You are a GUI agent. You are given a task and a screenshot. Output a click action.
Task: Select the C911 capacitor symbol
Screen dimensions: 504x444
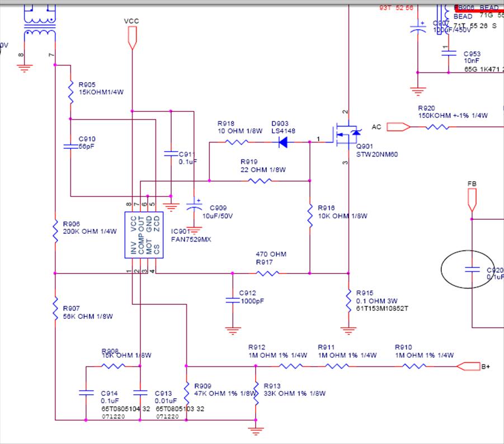(x=171, y=154)
